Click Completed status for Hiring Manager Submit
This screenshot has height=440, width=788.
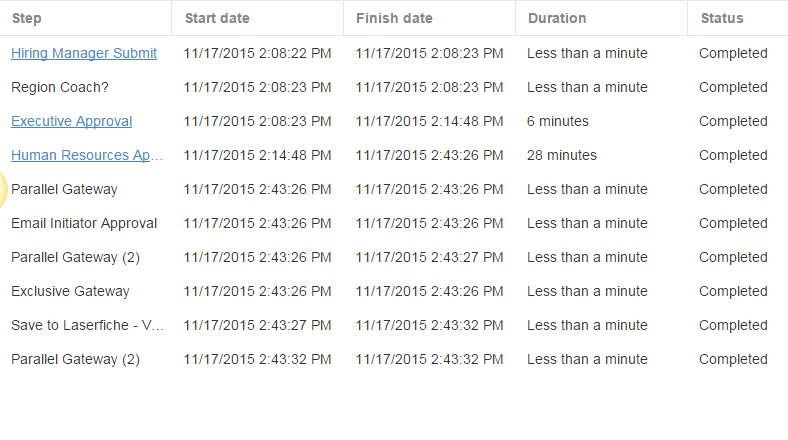pos(733,53)
